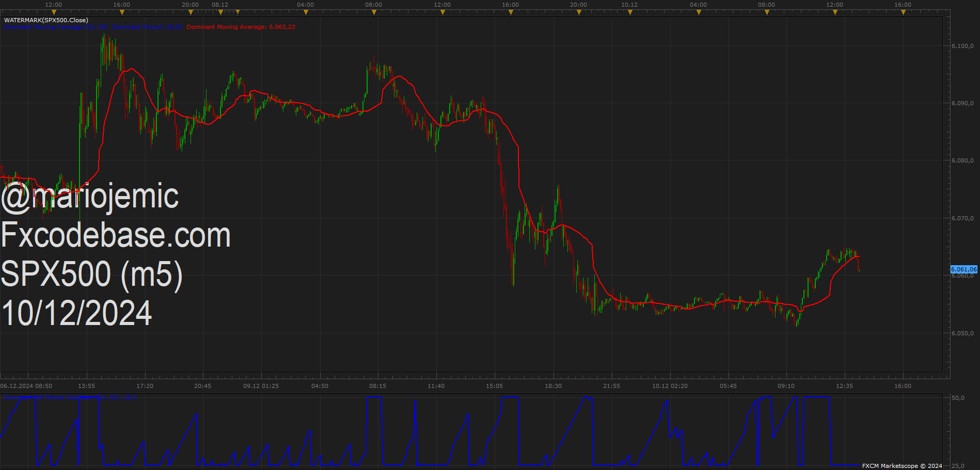Click the 6.080,0 price axis label
Viewport: 980px width, 470px height.
click(x=962, y=160)
